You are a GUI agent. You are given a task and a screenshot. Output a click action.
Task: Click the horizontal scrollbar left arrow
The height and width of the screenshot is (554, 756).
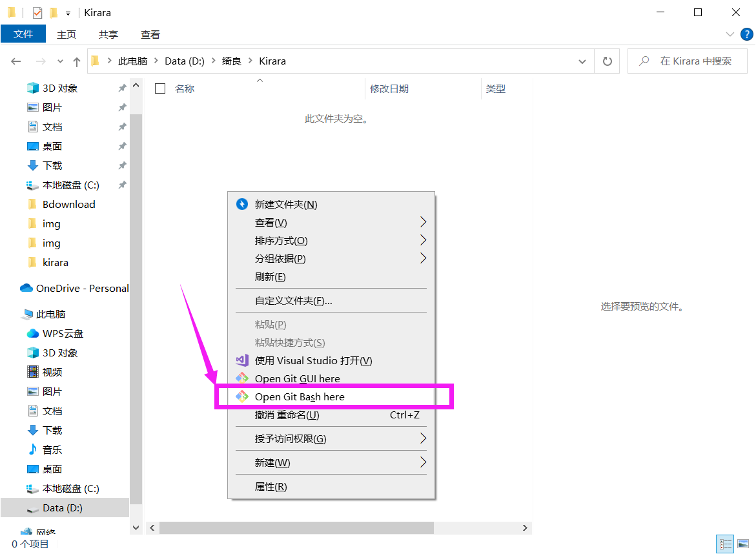152,528
